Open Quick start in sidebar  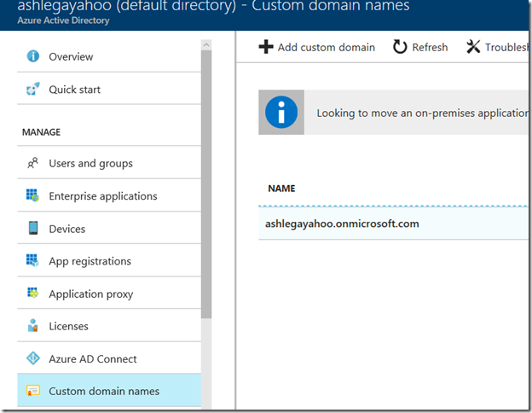[x=109, y=90]
